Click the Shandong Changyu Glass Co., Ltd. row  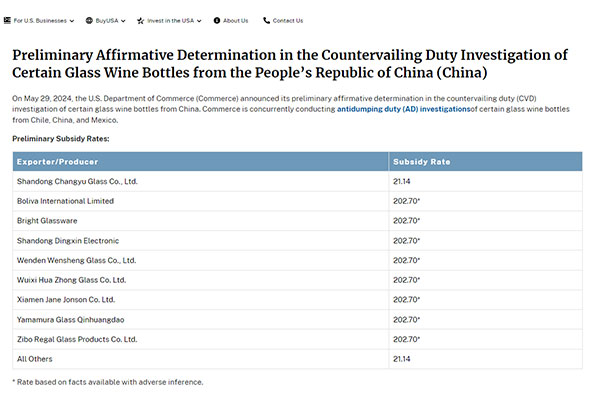point(297,181)
